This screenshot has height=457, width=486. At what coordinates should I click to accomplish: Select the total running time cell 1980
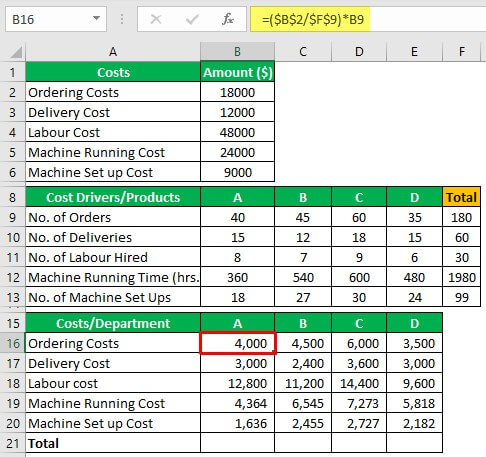click(x=462, y=277)
